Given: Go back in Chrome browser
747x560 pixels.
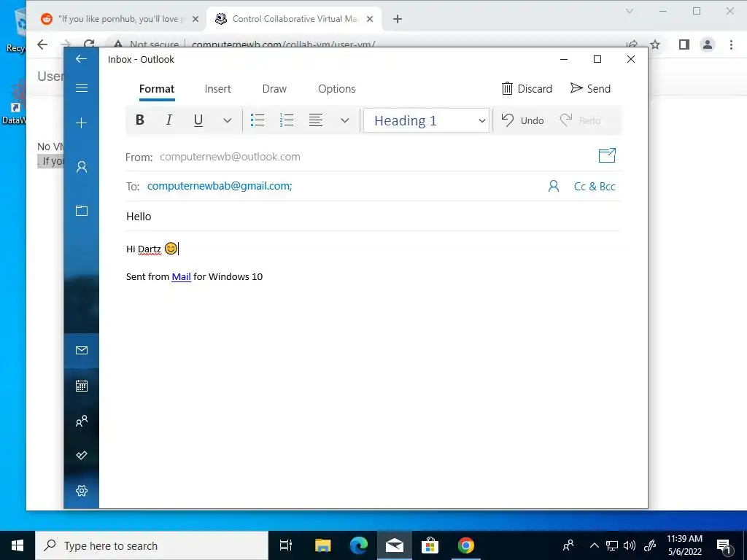Looking at the screenshot, I should click(x=42, y=44).
